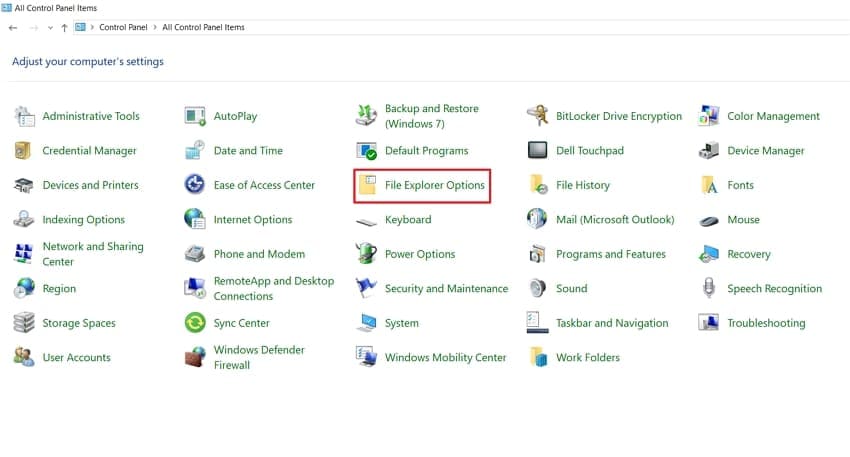This screenshot has height=457, width=850.
Task: Click the Recovery text link
Action: point(749,254)
